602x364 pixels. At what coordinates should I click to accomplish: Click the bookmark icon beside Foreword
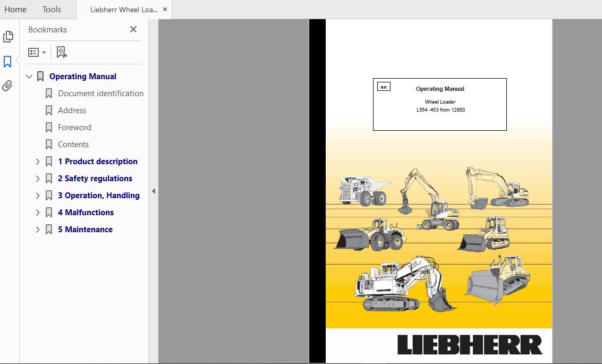(x=49, y=128)
